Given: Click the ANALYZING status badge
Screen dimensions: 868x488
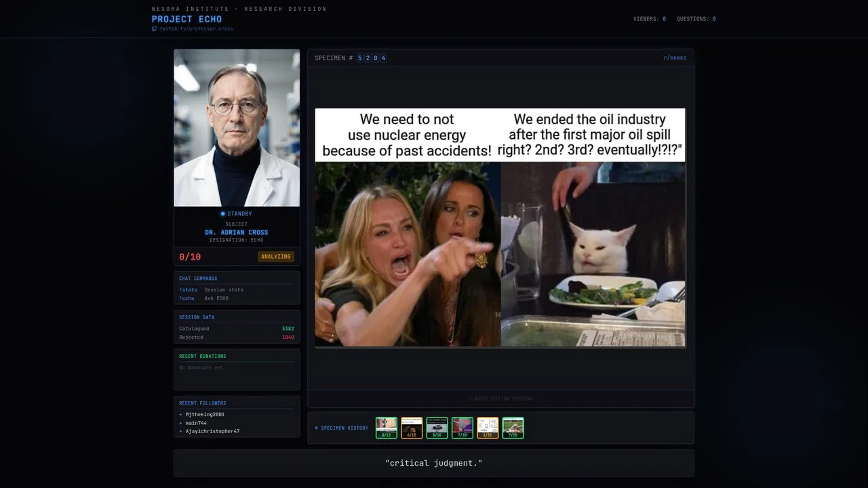Looking at the screenshot, I should coord(276,257).
